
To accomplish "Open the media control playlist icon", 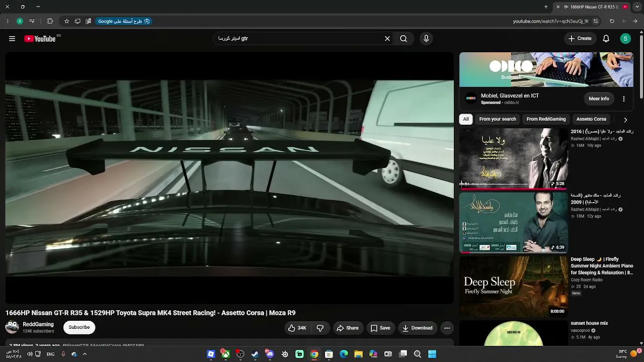I will coord(32,21).
